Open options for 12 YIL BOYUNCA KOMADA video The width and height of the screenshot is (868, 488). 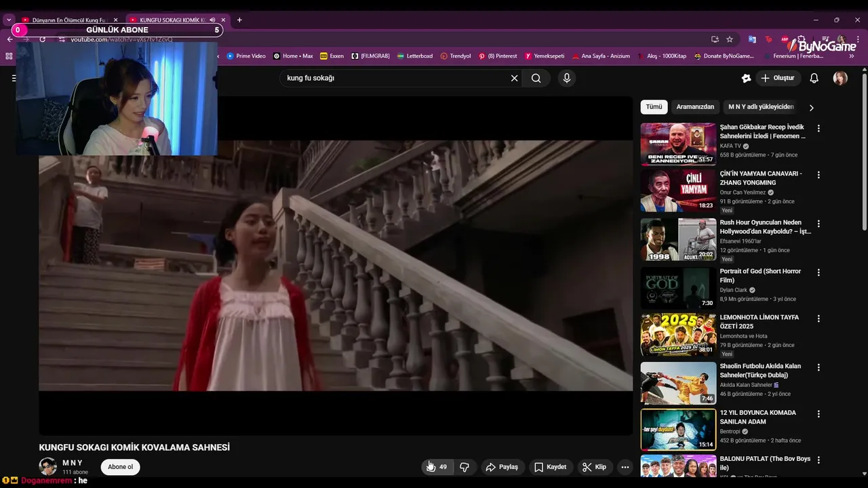click(x=818, y=413)
